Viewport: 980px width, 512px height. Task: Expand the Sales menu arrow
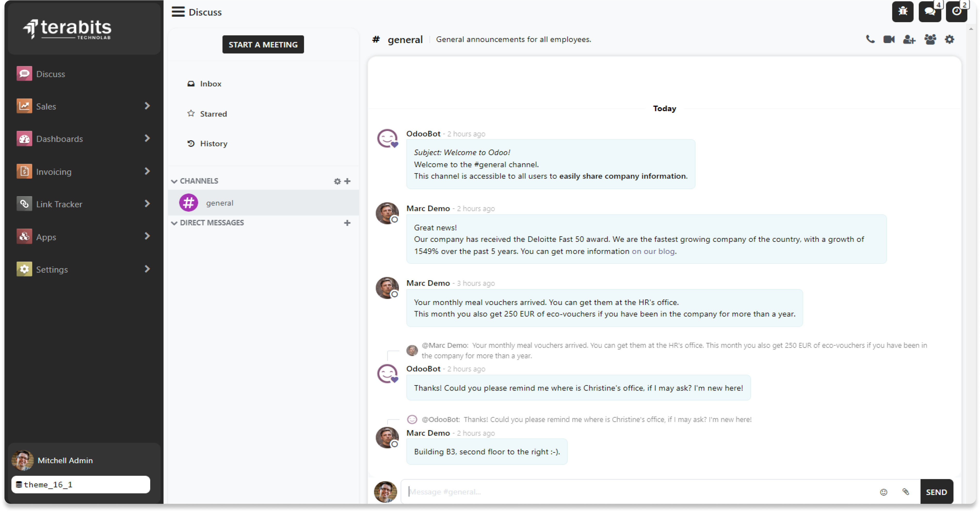point(147,106)
